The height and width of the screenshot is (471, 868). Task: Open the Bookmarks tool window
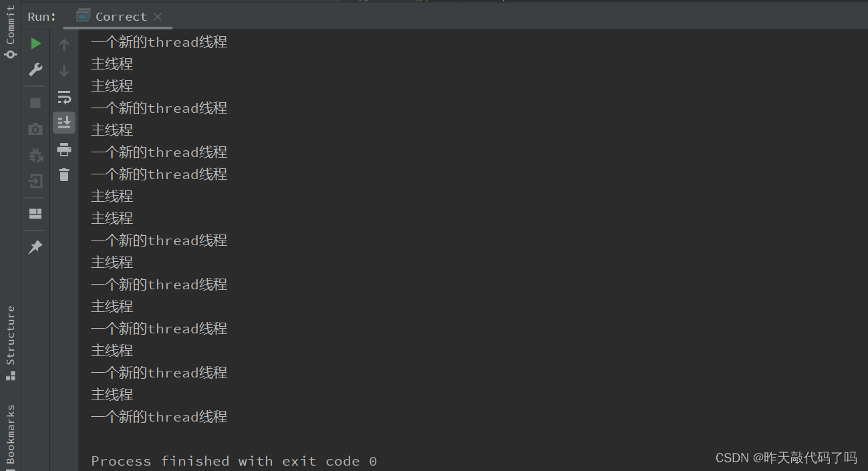click(x=10, y=434)
